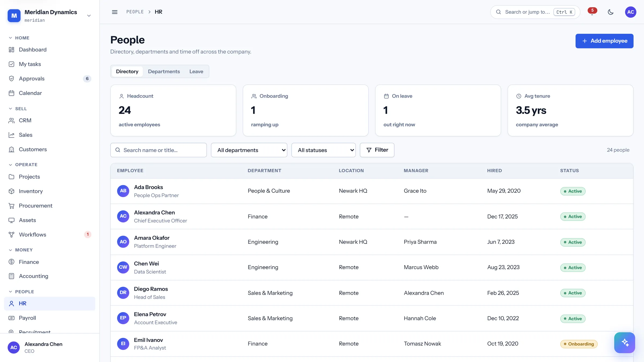This screenshot has height=362, width=644.
Task: Open the Accounting calculator icon
Action: [11, 276]
